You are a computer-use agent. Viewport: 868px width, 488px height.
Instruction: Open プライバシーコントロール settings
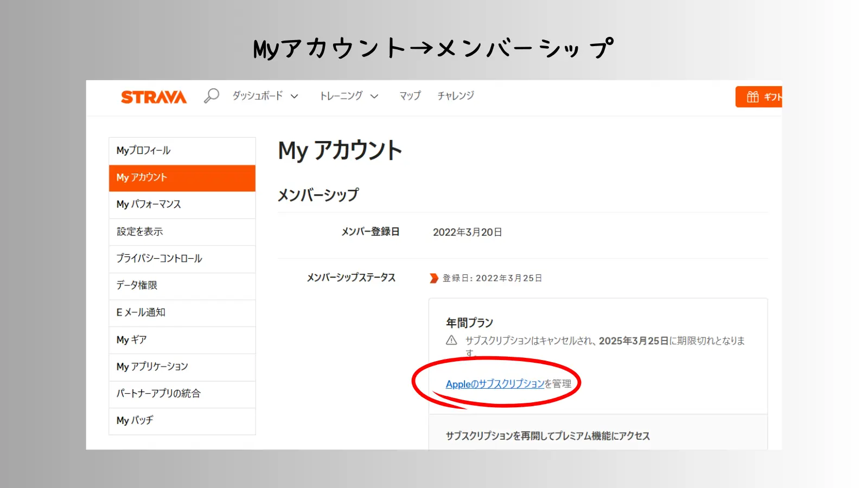click(182, 259)
